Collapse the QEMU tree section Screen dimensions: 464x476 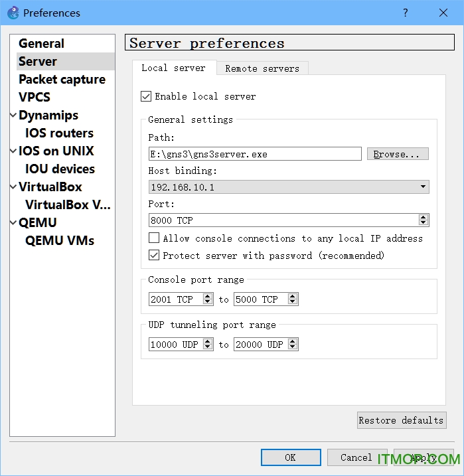[x=13, y=222]
